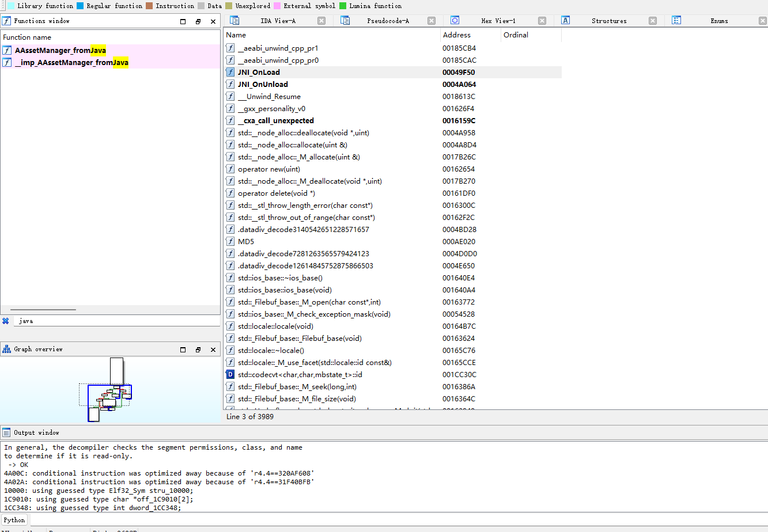Click the function icon beside MD5
This screenshot has width=768, height=532.
click(230, 241)
